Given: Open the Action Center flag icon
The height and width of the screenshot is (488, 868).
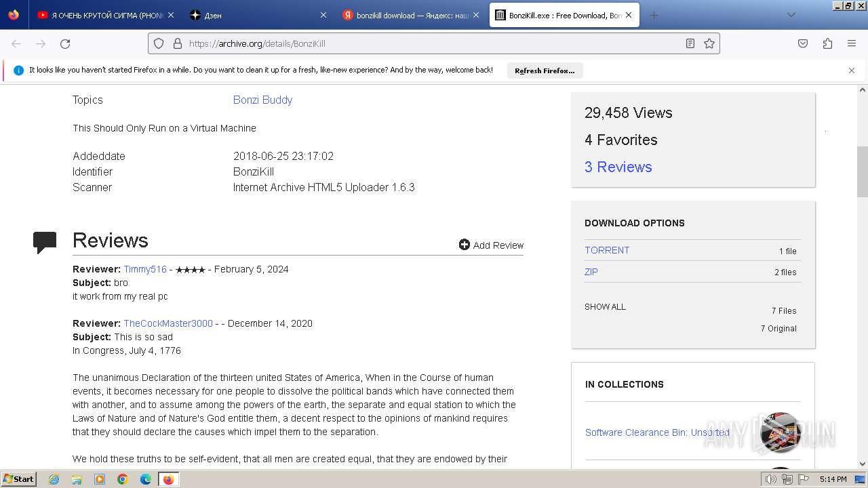Looking at the screenshot, I should pyautogui.click(x=803, y=479).
